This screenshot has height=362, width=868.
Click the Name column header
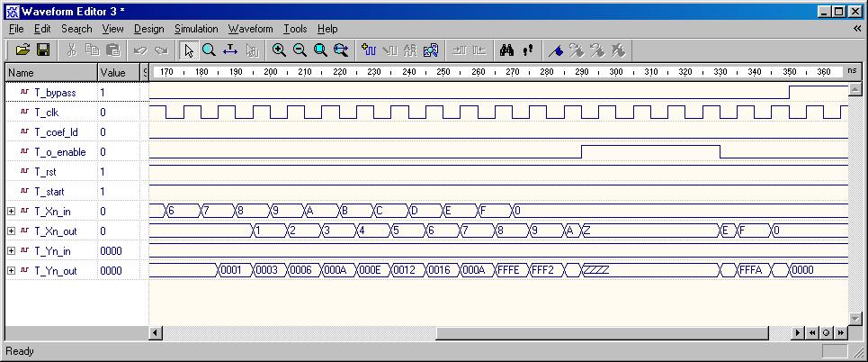point(50,72)
